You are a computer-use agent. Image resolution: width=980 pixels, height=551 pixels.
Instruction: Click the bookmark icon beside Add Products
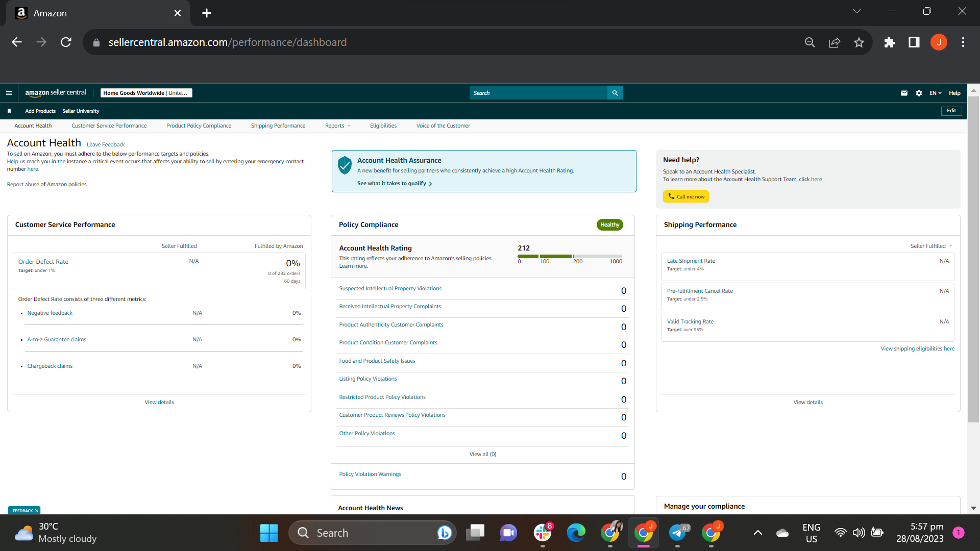pyautogui.click(x=9, y=111)
